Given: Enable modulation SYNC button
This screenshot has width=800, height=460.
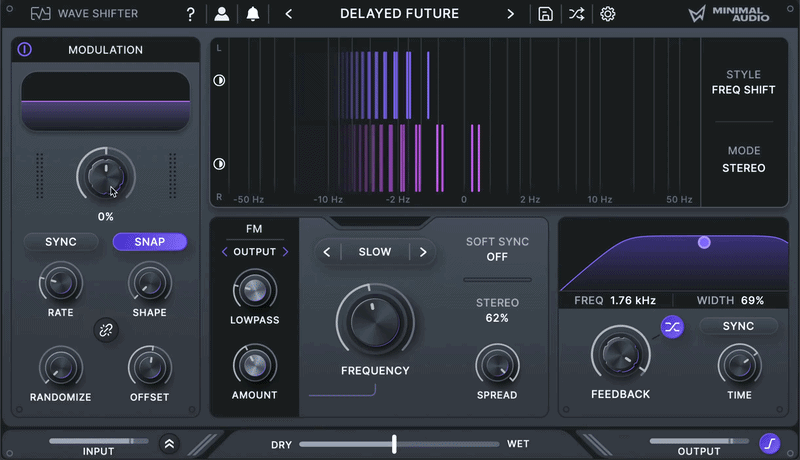Looking at the screenshot, I should (x=61, y=242).
